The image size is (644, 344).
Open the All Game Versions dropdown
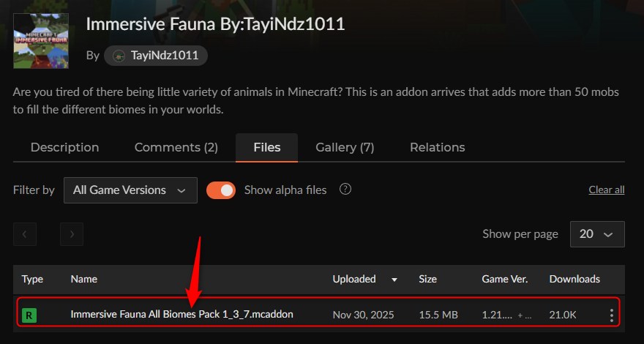point(130,190)
